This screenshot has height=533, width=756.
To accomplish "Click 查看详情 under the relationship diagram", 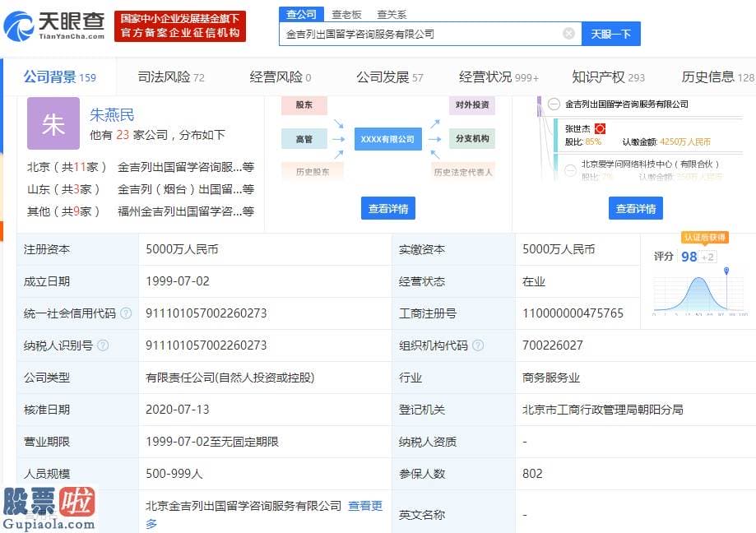I will point(388,208).
